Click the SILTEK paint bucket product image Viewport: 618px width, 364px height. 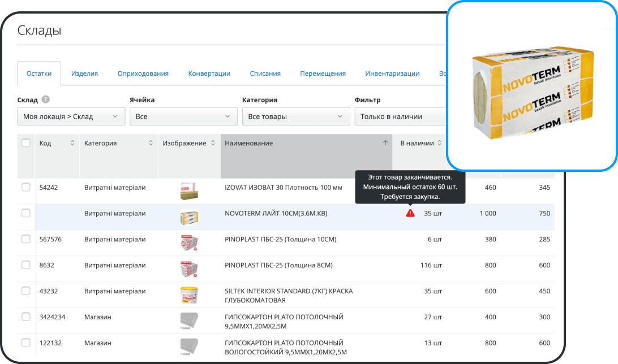[x=189, y=294]
